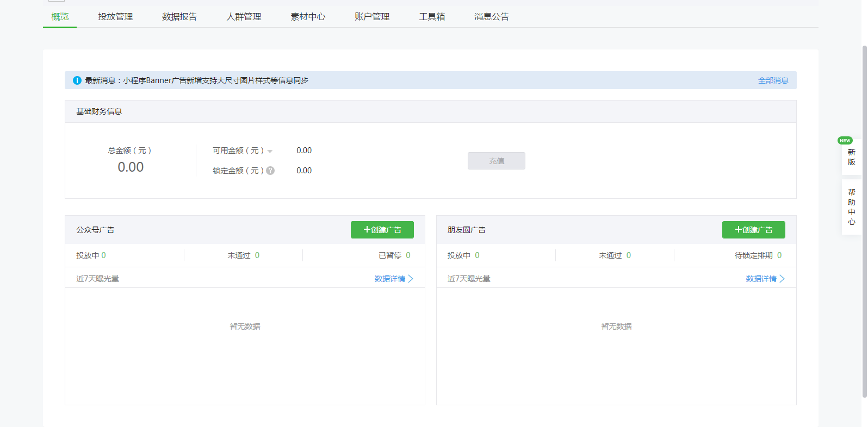This screenshot has height=427, width=868.
Task: Click 投放中 count under 公众号广告
Action: (104, 255)
